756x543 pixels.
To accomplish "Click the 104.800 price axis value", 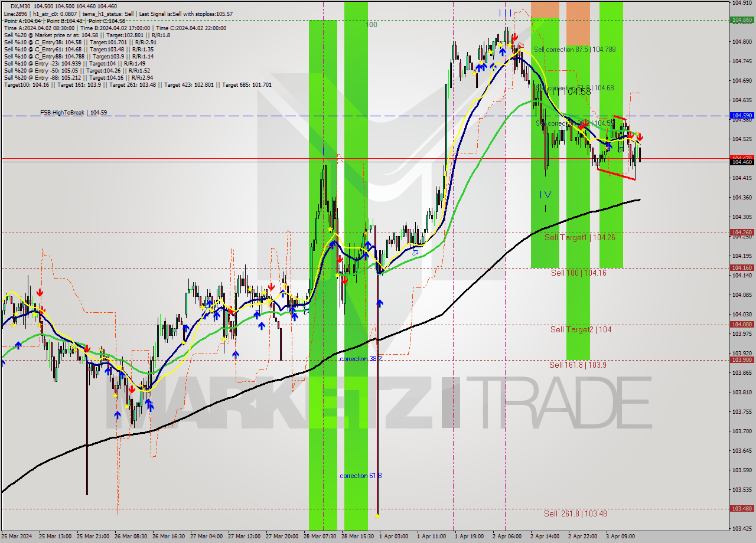I will [x=742, y=42].
